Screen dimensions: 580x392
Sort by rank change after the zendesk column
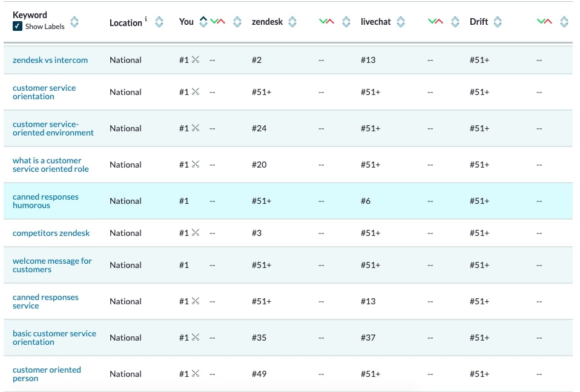point(346,22)
